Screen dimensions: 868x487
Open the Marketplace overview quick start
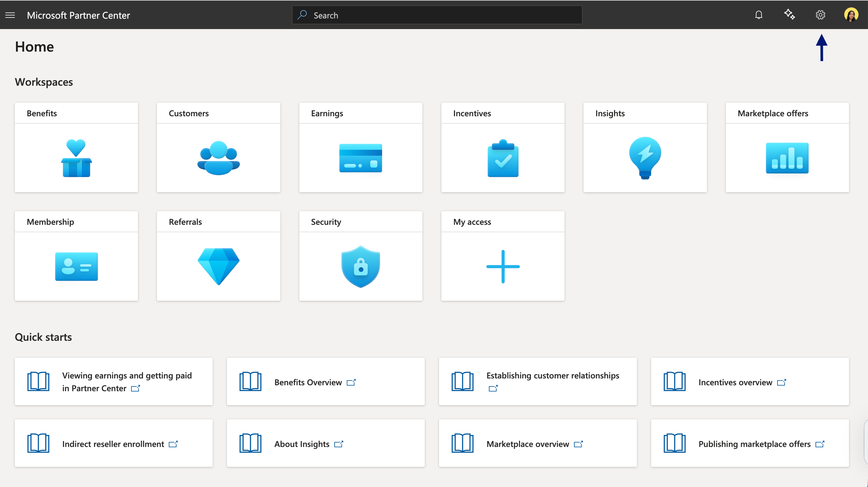538,443
